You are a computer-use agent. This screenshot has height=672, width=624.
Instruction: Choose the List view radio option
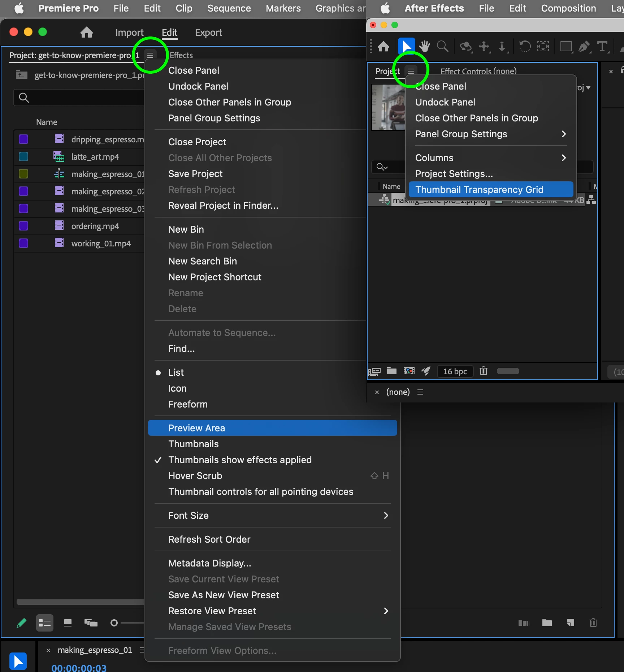273,372
